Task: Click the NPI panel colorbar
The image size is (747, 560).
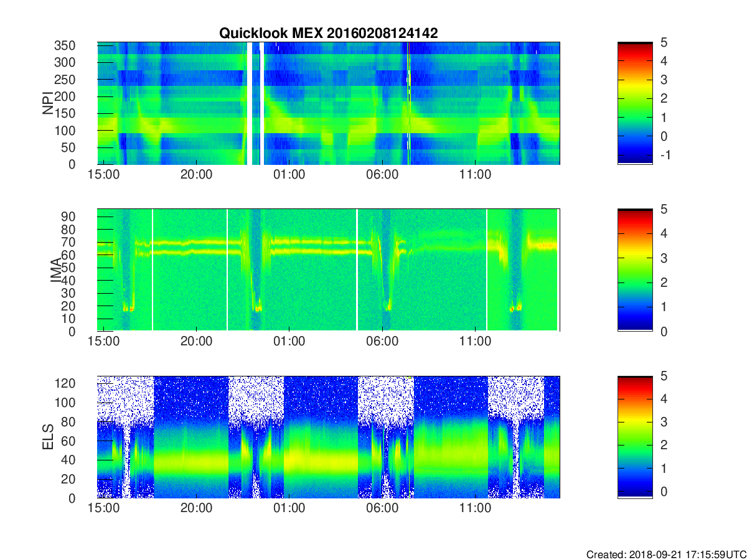Action: pos(635,103)
